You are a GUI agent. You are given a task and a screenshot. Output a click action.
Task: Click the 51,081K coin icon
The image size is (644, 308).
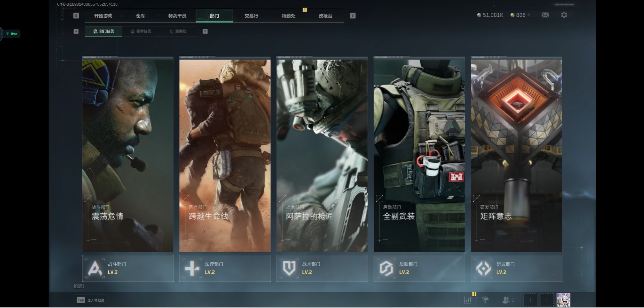[479, 15]
